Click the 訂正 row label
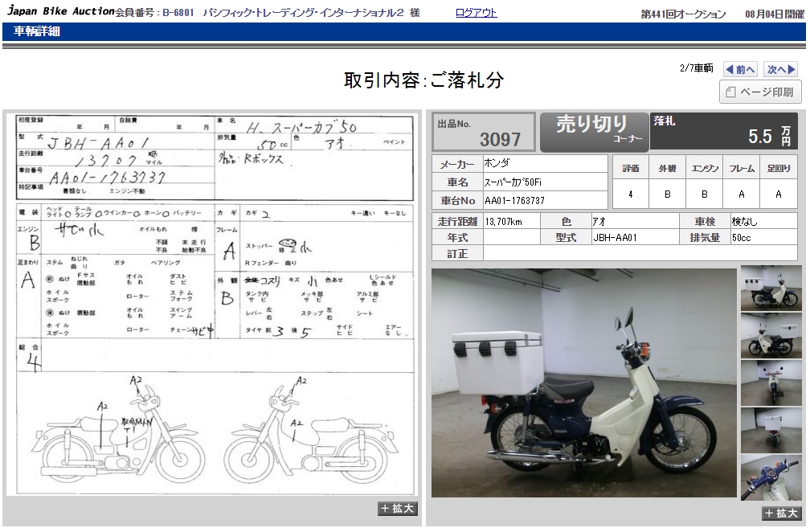The image size is (810, 532). [457, 254]
